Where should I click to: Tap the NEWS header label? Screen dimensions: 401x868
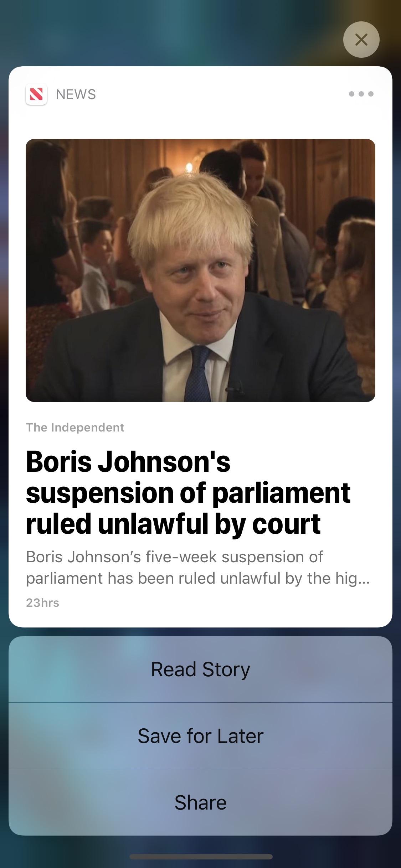(x=76, y=94)
